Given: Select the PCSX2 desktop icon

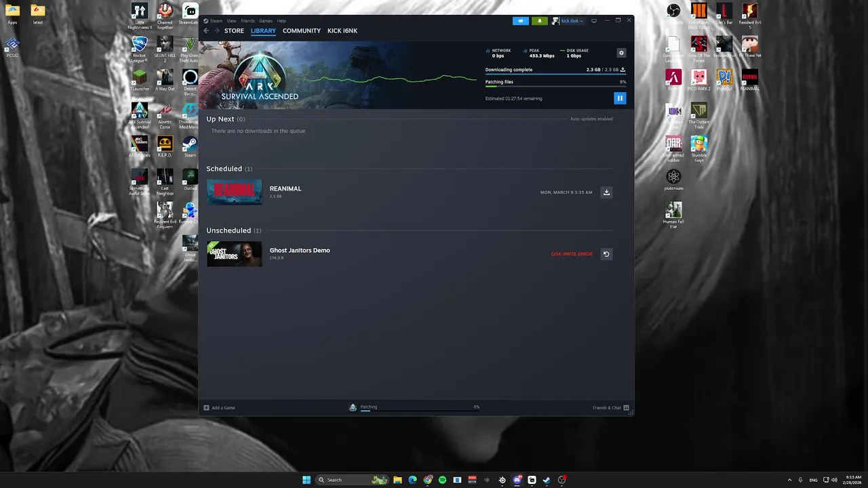Looking at the screenshot, I should (12, 47).
